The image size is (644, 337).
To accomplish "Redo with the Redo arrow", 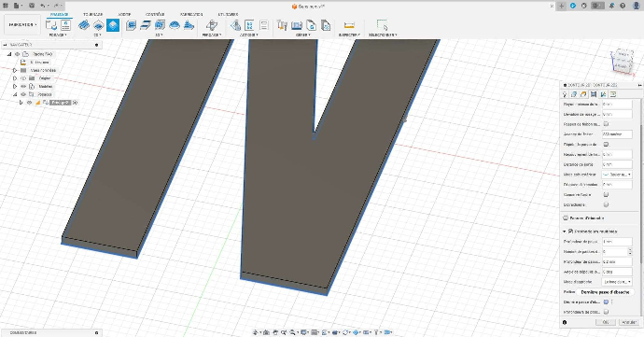I will [x=56, y=6].
